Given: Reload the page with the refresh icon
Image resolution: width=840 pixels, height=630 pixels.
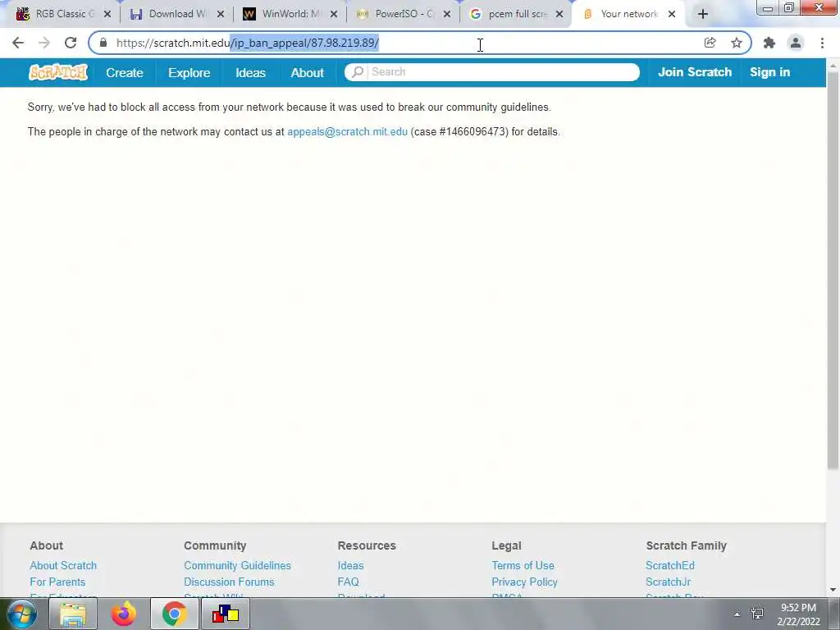Looking at the screenshot, I should tap(71, 43).
